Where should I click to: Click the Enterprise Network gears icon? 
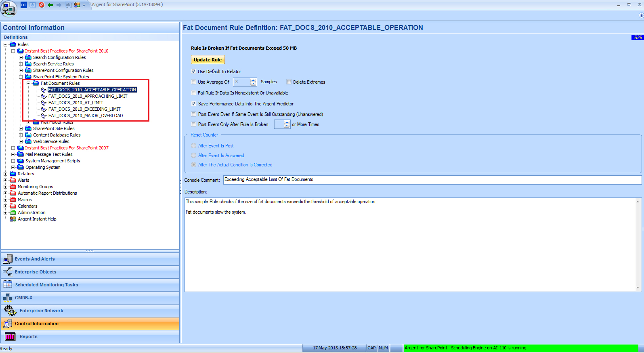[x=10, y=311]
